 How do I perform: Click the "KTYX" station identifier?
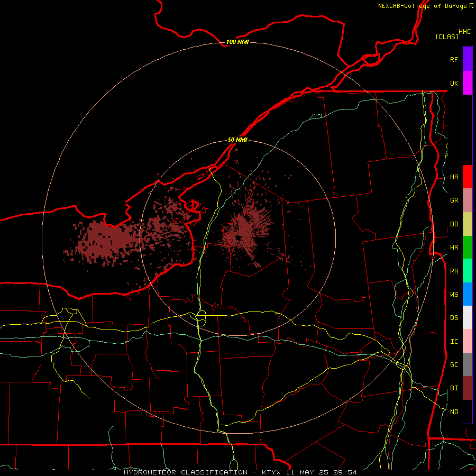(x=271, y=472)
